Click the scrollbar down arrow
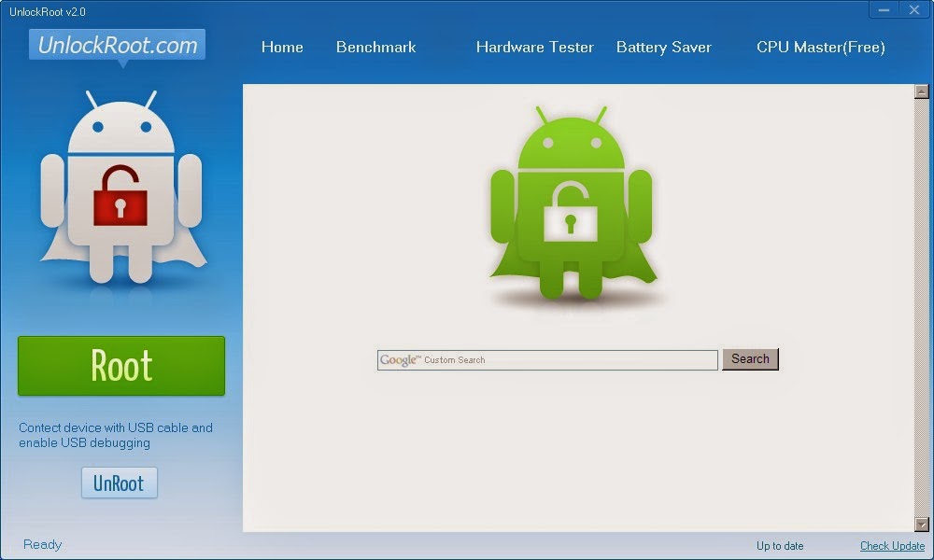This screenshot has height=560, width=934. (x=922, y=525)
